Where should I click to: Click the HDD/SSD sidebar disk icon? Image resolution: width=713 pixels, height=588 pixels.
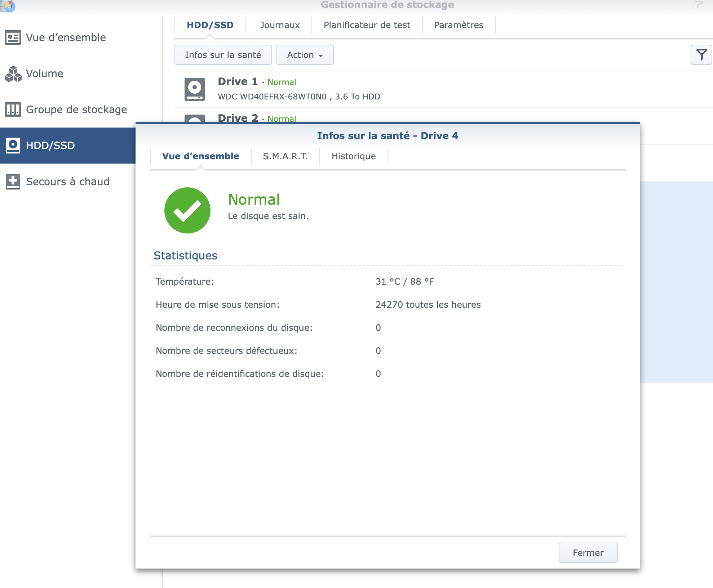pos(13,146)
